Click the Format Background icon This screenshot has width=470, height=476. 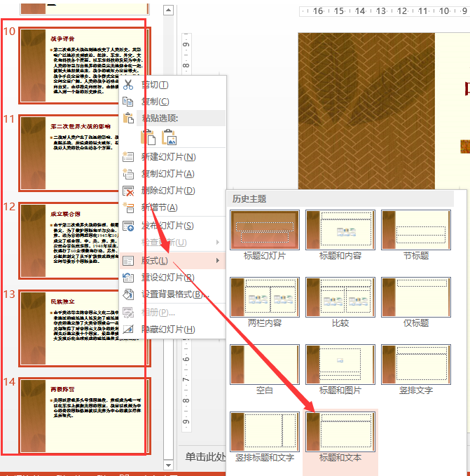tap(128, 294)
